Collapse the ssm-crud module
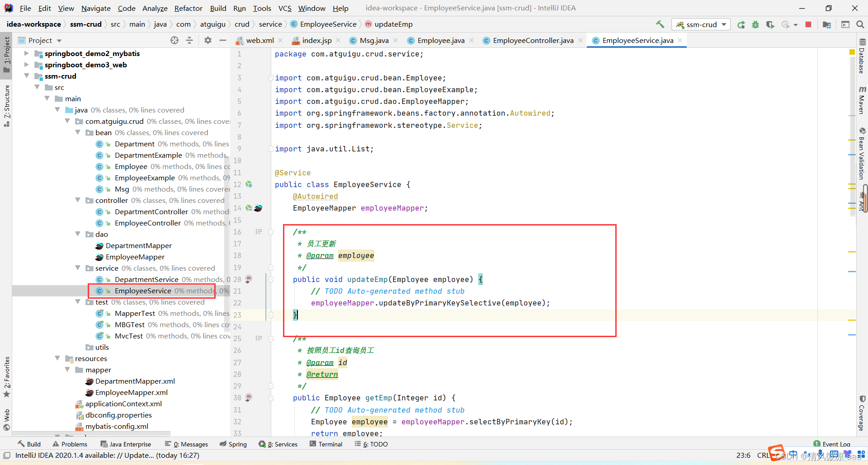The image size is (868, 465). click(x=26, y=76)
